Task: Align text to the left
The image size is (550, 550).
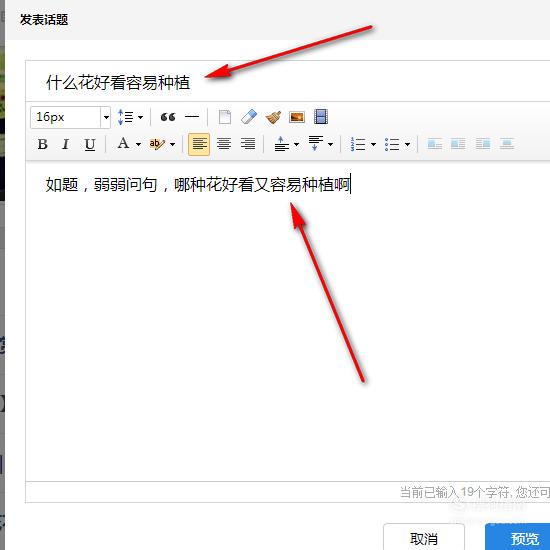Action: (199, 144)
